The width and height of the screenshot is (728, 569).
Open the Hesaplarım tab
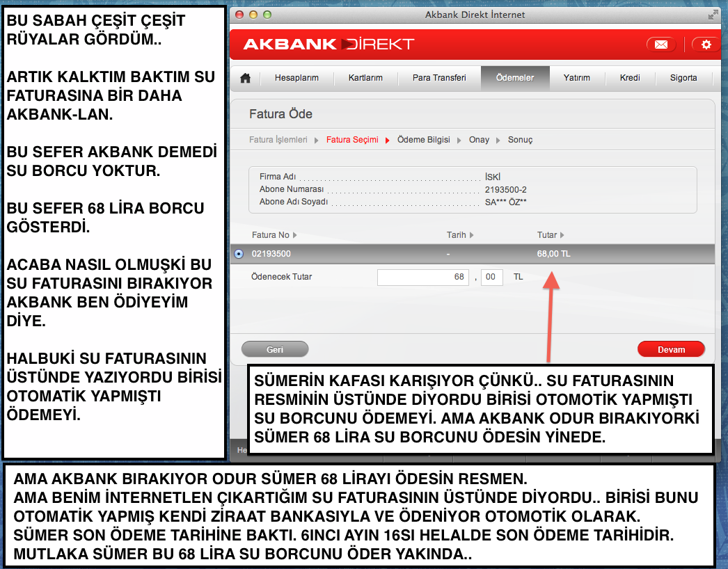pos(296,78)
